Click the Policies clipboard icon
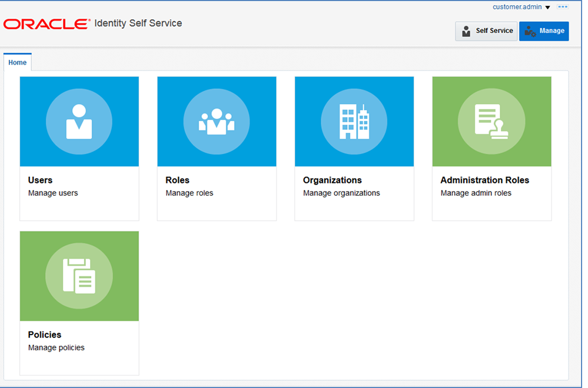 click(79, 276)
